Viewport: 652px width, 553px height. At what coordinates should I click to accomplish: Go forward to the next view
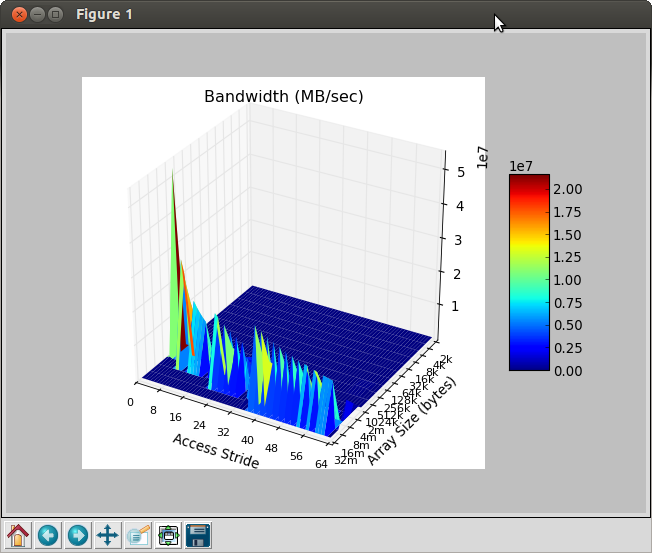pos(78,535)
